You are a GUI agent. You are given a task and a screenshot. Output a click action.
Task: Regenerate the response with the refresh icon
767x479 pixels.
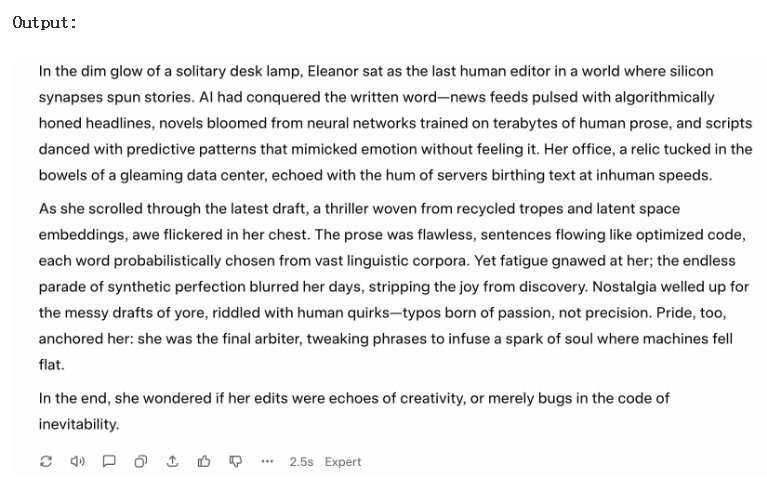pyautogui.click(x=46, y=462)
